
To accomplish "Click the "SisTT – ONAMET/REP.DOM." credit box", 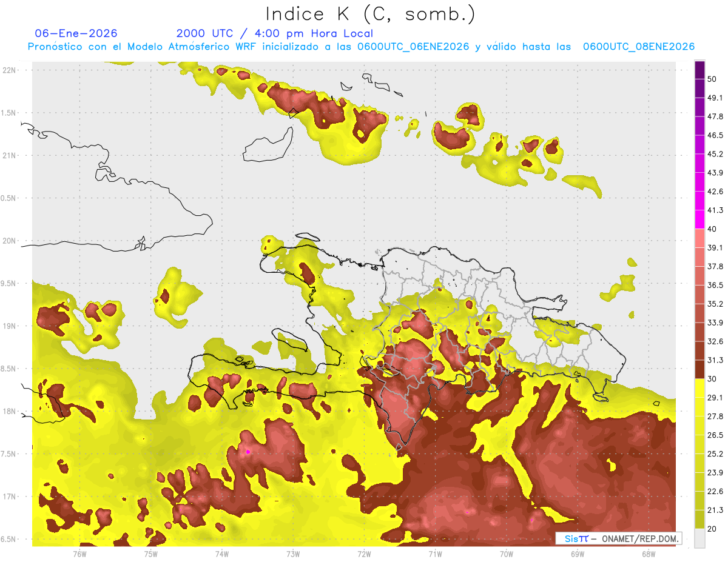I will 620,538.
